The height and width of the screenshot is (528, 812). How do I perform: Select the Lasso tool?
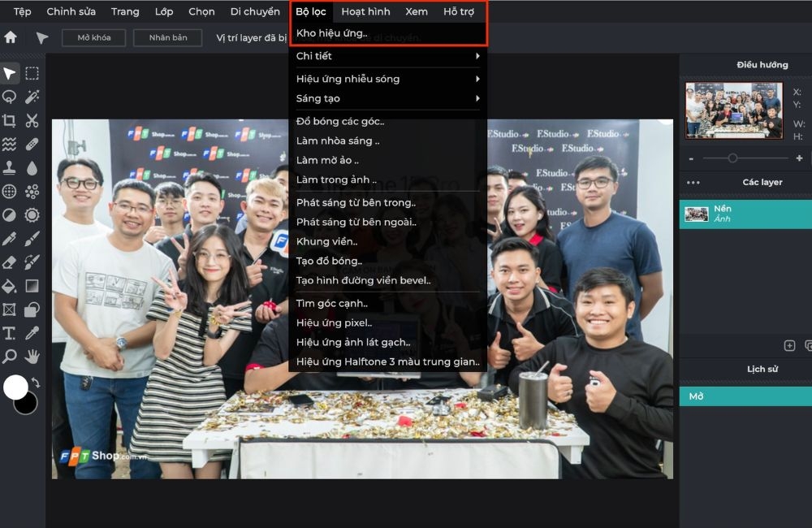11,97
